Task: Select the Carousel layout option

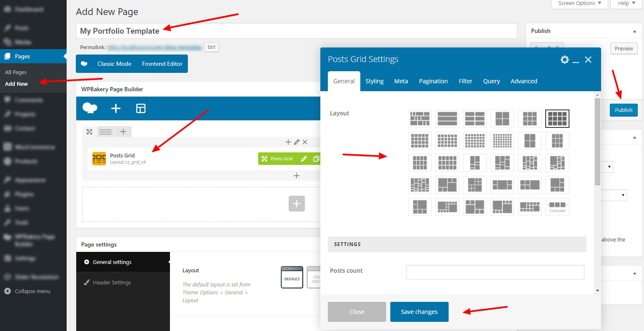Action: click(557, 207)
